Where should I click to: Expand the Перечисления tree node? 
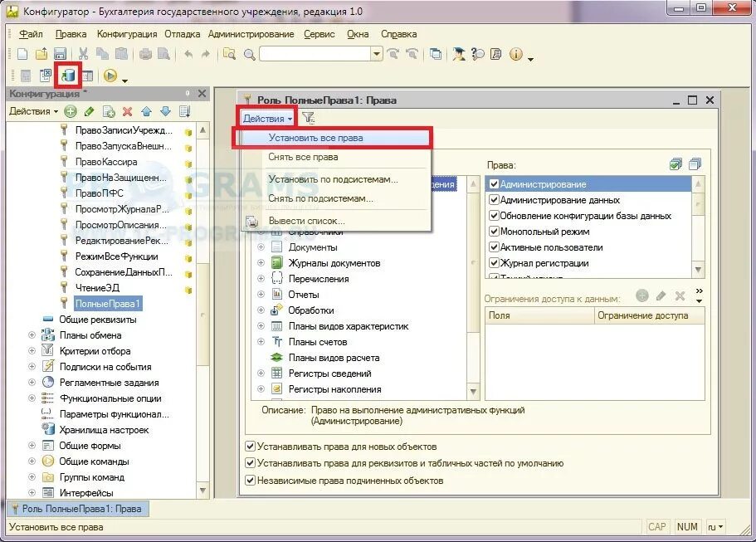(x=261, y=279)
